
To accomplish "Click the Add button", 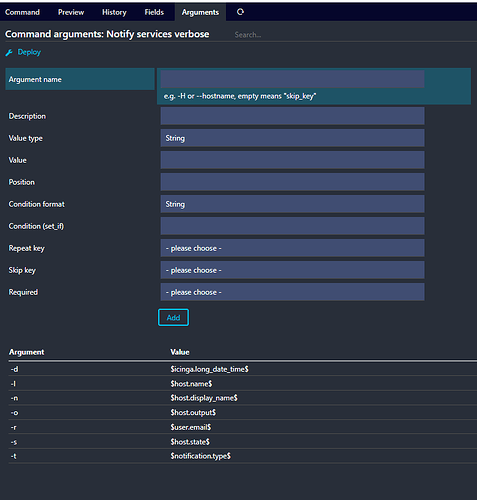I will click(173, 317).
